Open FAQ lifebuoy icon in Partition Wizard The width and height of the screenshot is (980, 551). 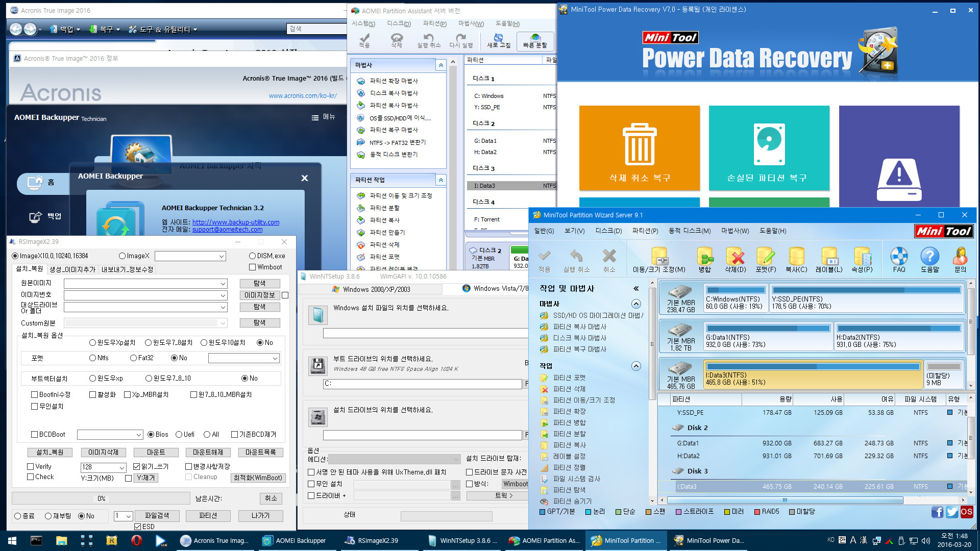pos(899,260)
